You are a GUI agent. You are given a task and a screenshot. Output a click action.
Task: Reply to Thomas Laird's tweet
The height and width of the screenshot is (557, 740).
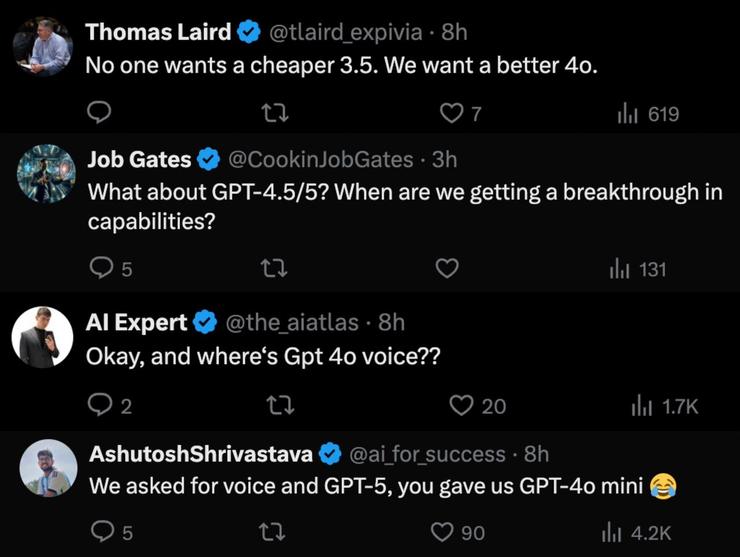[99, 113]
